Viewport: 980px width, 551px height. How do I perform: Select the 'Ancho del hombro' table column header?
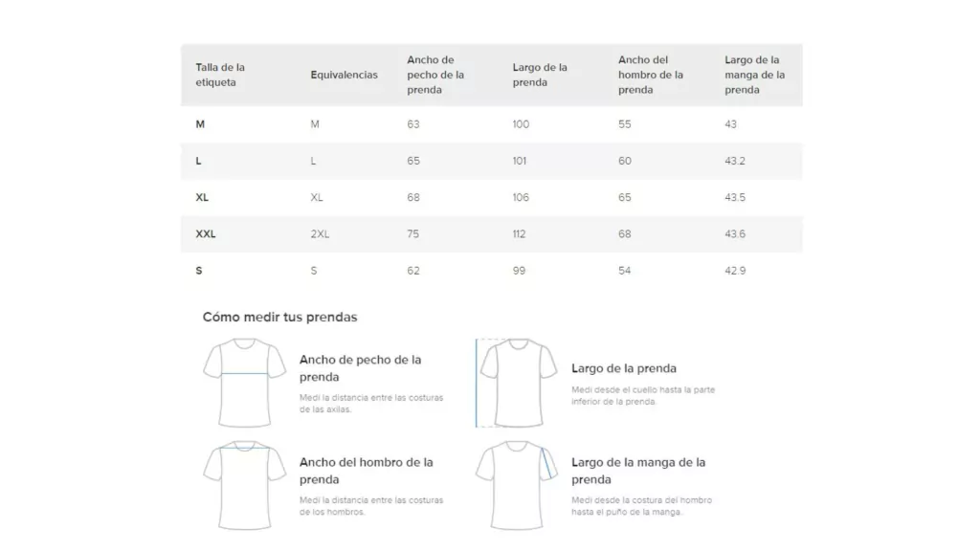click(x=651, y=75)
